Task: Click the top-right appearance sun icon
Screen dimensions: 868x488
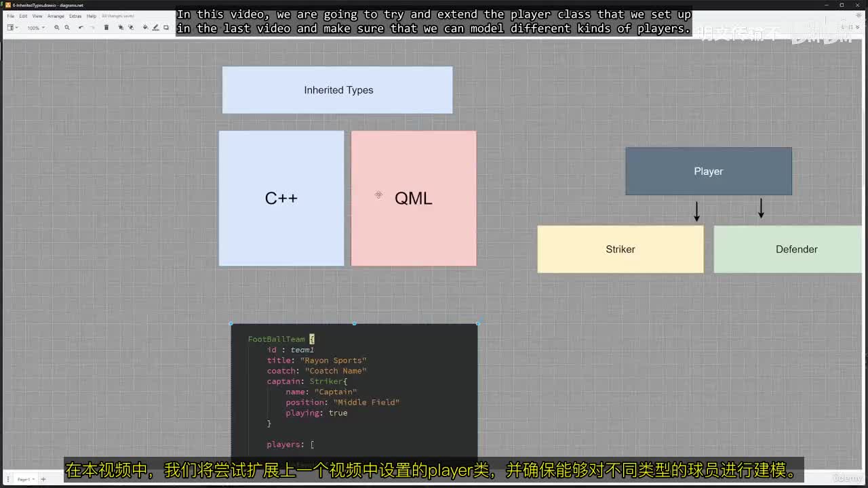Action: (x=859, y=15)
